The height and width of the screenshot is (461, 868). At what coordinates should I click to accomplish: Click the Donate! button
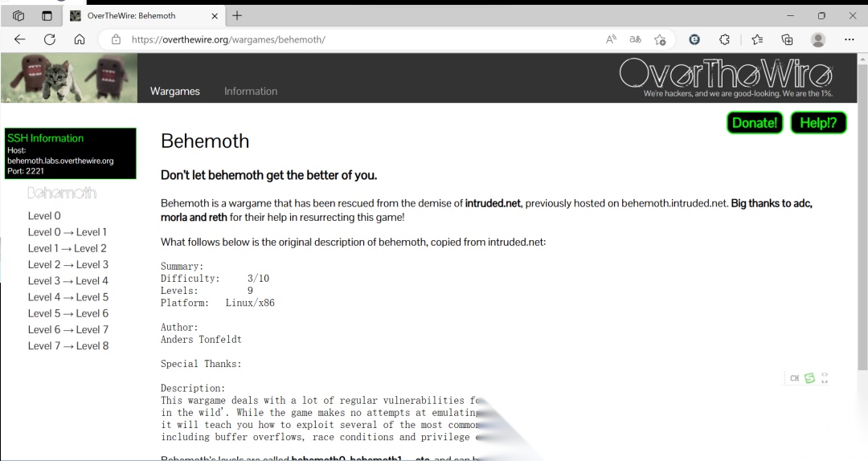755,123
